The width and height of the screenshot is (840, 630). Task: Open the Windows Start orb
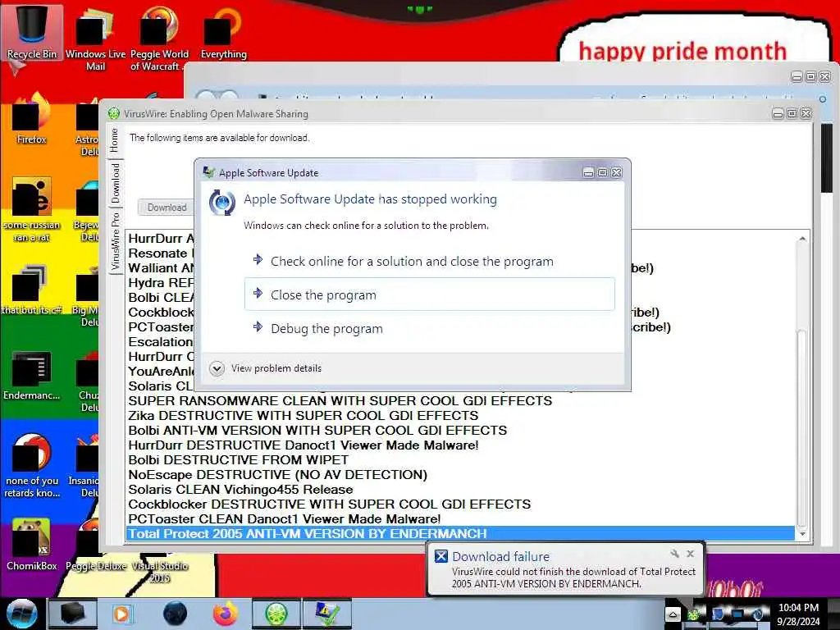(21, 614)
